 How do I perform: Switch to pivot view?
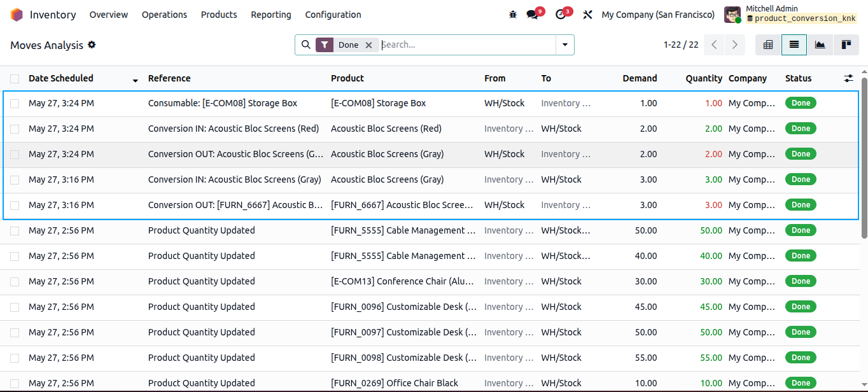pos(768,45)
